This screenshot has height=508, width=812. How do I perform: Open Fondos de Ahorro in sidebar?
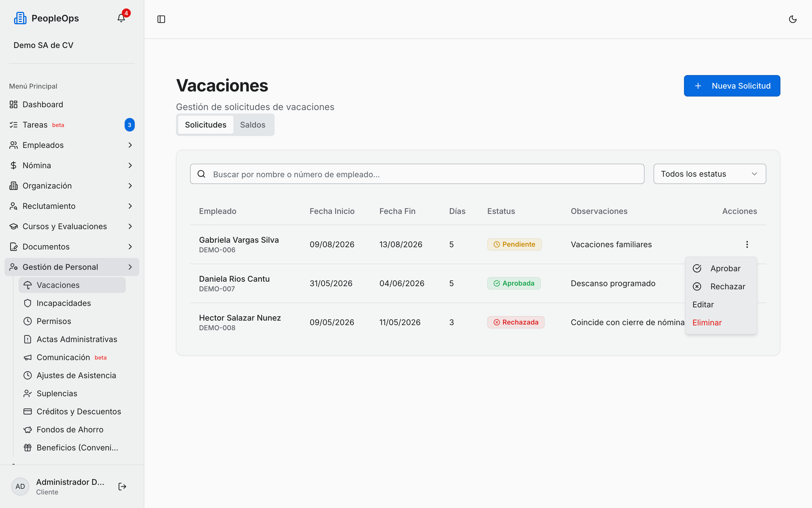[x=72, y=430]
